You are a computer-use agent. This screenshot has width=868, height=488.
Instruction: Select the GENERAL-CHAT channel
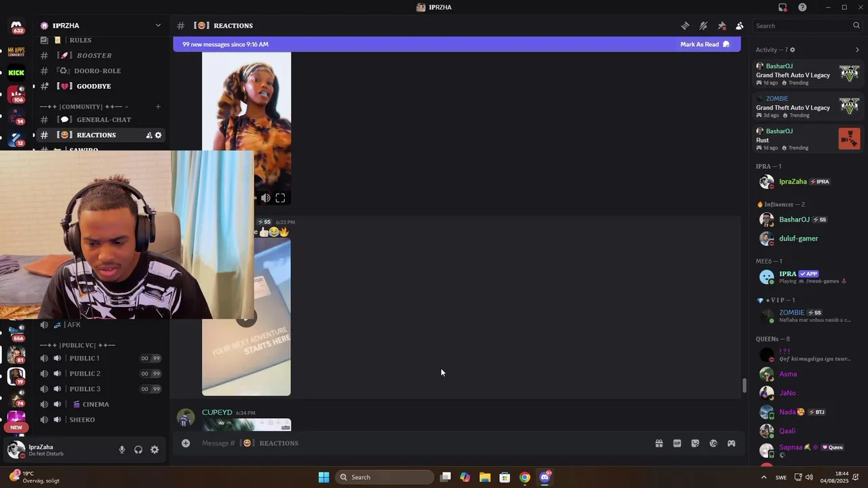point(101,120)
